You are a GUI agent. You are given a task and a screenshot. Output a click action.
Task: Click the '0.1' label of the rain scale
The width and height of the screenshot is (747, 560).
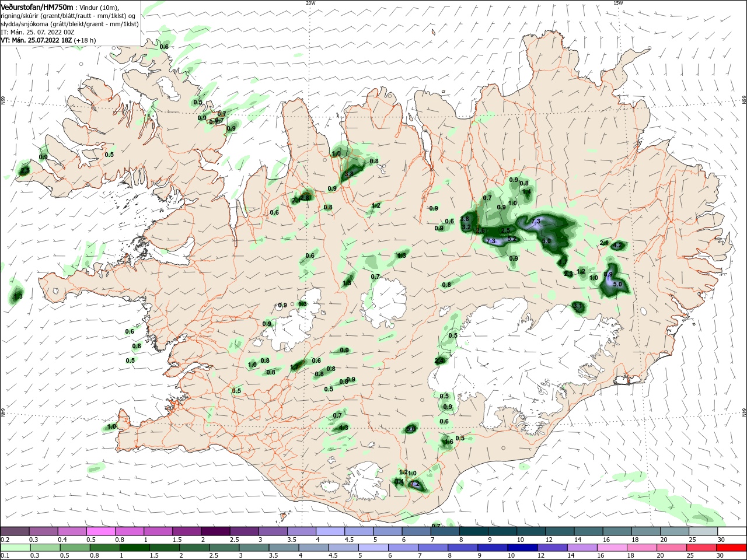click(5, 556)
